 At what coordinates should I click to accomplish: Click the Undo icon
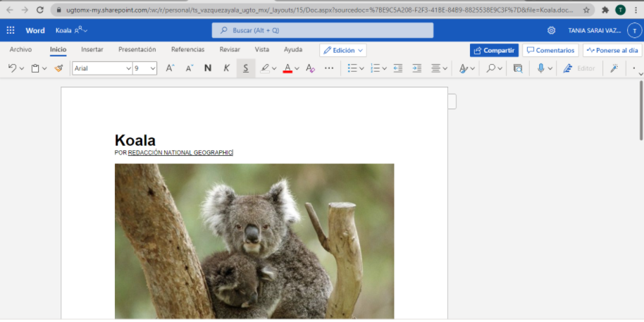pyautogui.click(x=12, y=68)
